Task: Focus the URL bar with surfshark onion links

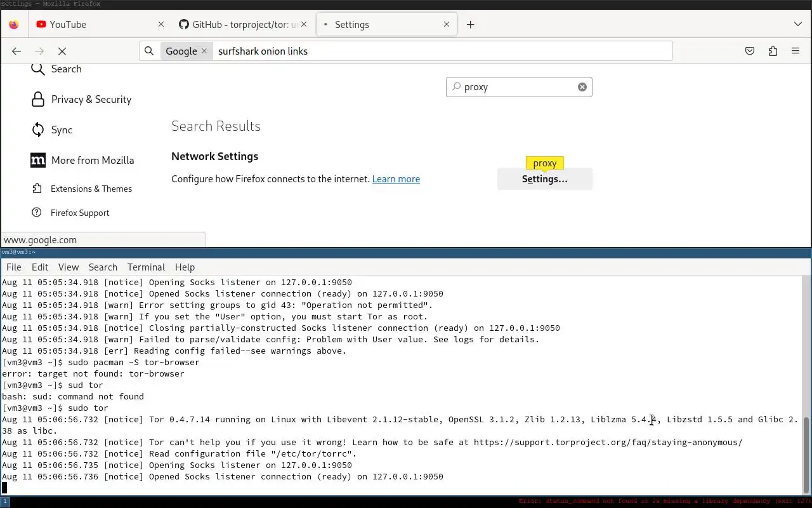Action: 442,51
